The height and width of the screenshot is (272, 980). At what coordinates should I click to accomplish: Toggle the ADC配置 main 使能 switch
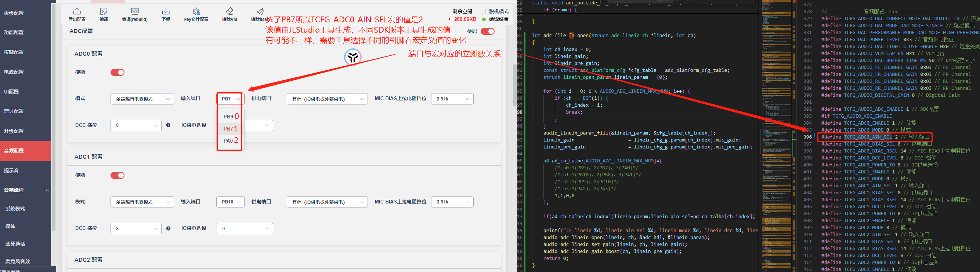point(487,31)
